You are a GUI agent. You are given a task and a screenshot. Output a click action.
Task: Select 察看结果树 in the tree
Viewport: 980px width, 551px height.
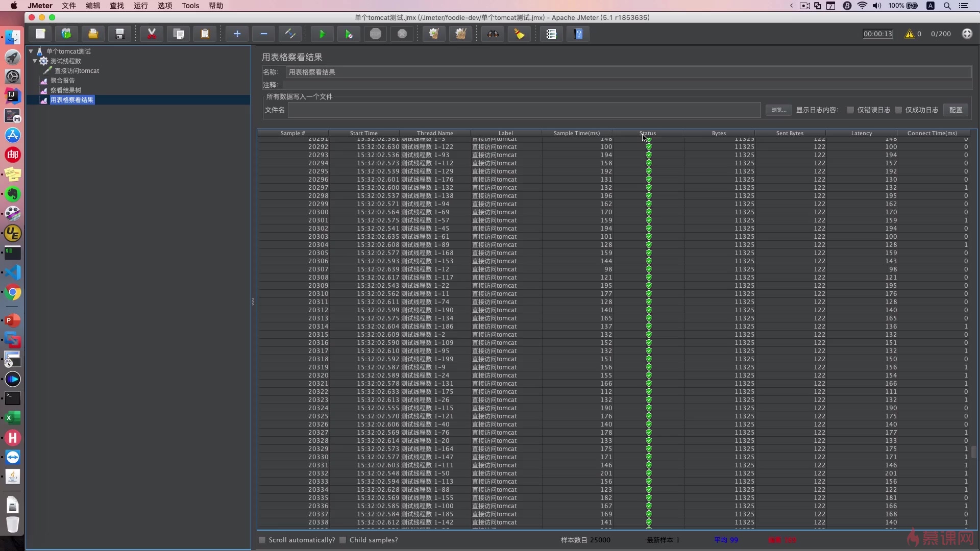click(x=65, y=90)
